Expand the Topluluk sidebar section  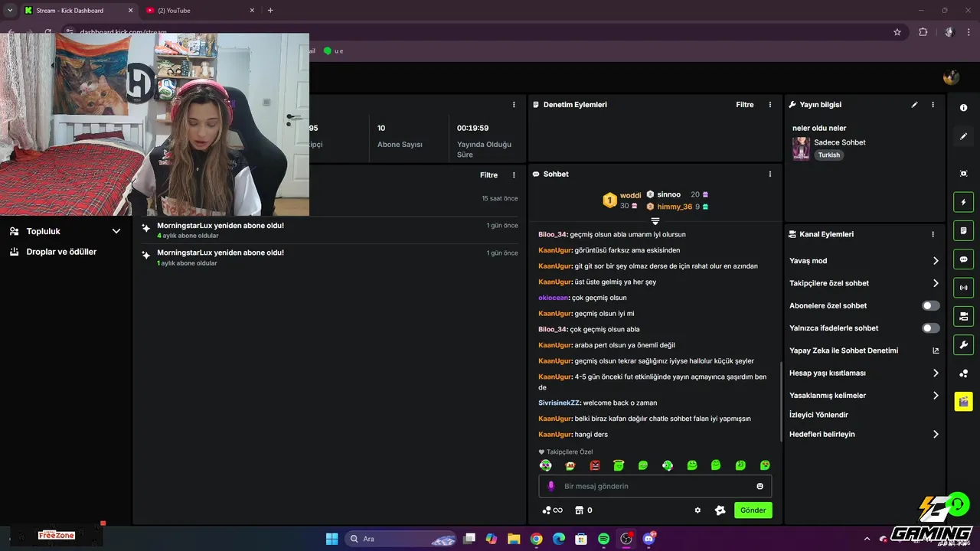pos(65,231)
